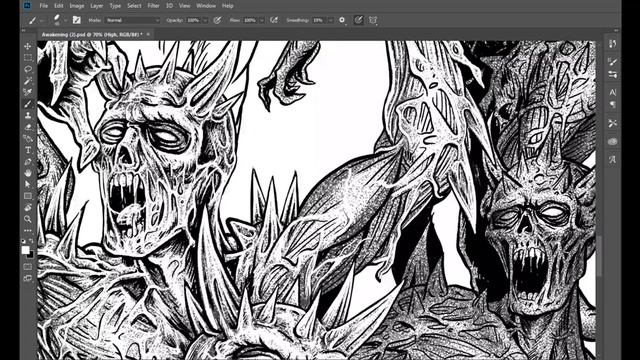Select the Type tool
Screen dimensions: 640x360
click(28, 150)
